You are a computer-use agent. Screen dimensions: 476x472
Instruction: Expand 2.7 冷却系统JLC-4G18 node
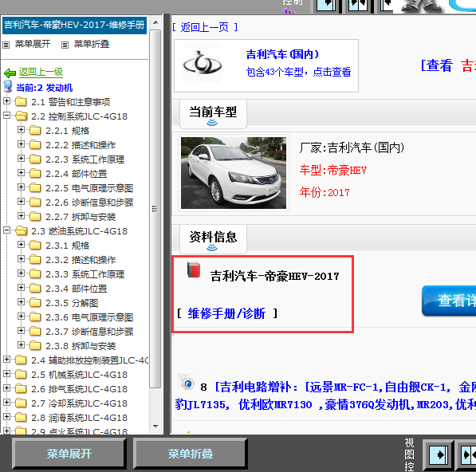coord(6,402)
